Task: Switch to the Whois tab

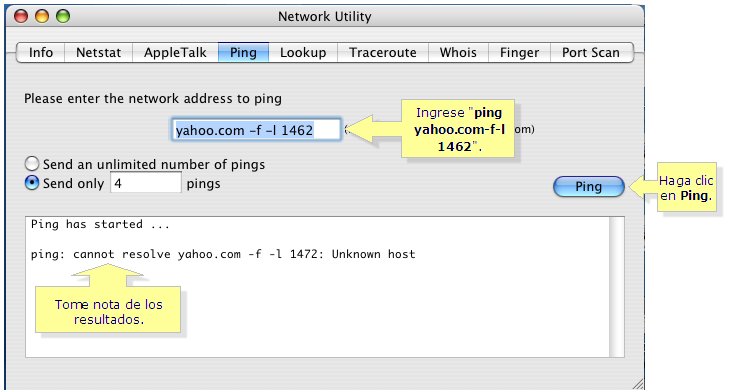Action: (458, 53)
